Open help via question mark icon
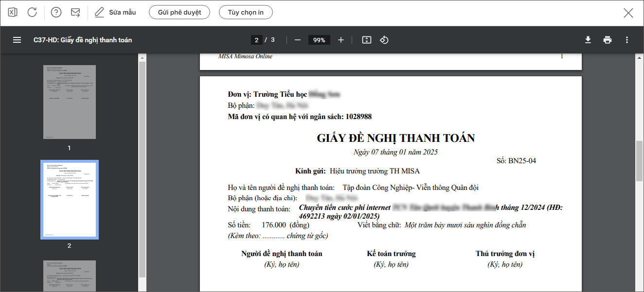Viewport: 644px width, 292px height. tap(56, 12)
